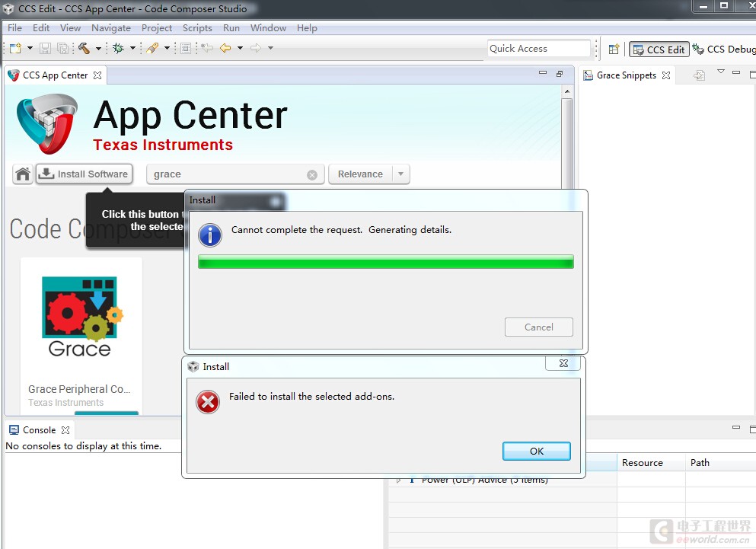Minimize the bottom right problems pane
Image resolution: width=756 pixels, height=549 pixels.
pyautogui.click(x=735, y=427)
